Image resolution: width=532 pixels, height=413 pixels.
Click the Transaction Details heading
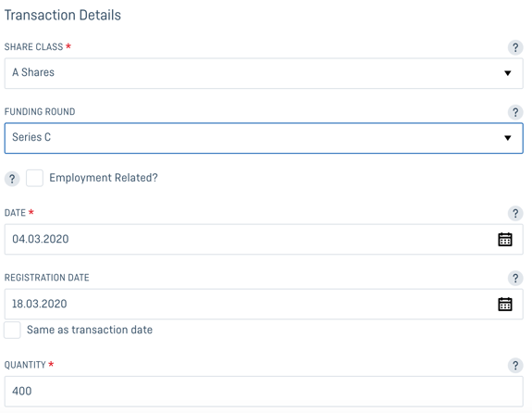tap(63, 16)
